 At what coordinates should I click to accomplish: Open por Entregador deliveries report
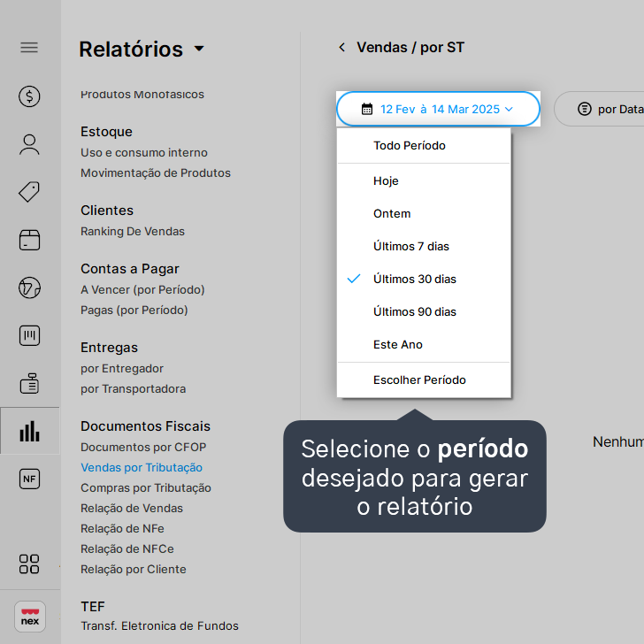(x=121, y=369)
